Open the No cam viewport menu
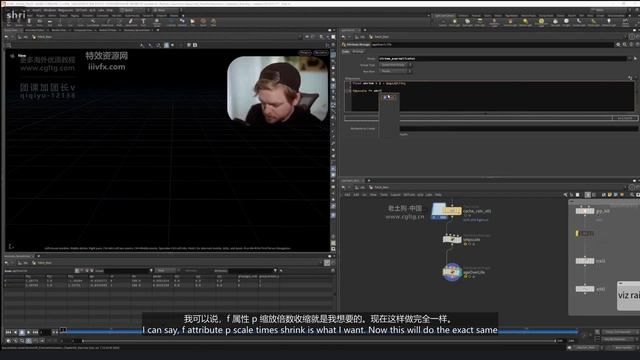 coord(321,53)
